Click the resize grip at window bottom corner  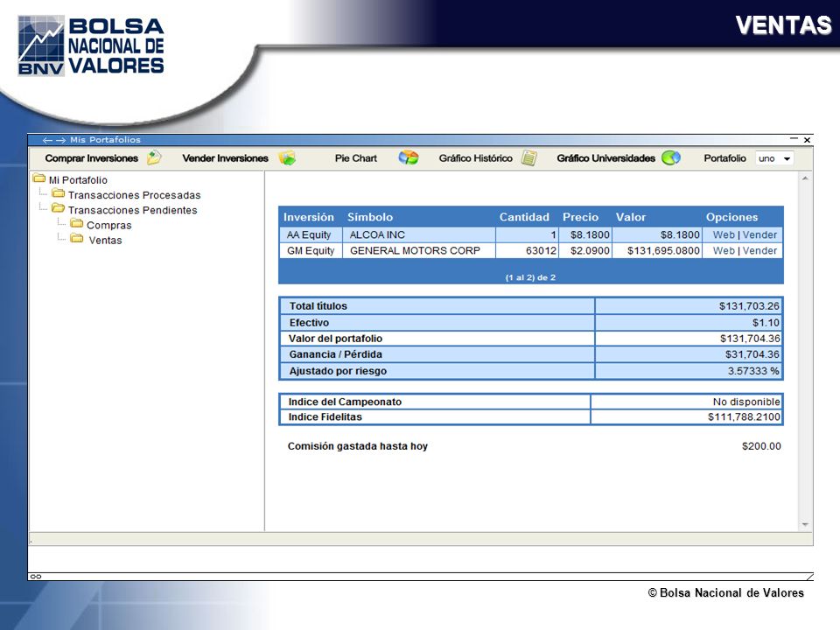[x=809, y=577]
